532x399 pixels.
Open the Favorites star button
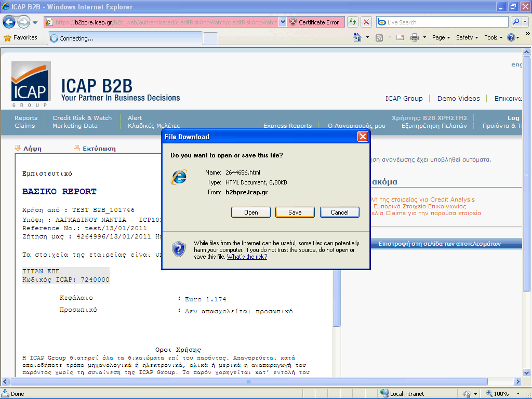(20, 37)
